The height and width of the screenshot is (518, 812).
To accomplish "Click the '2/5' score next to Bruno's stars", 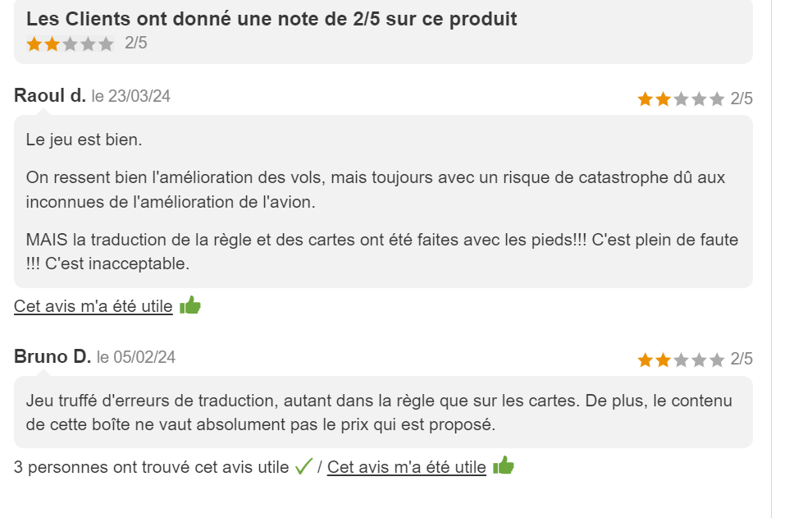I will 741,359.
